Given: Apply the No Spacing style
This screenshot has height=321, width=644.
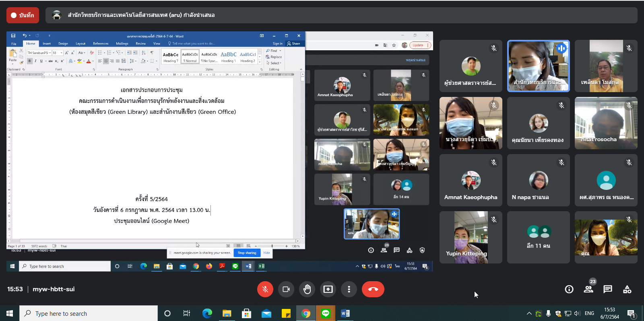Looking at the screenshot, I should pyautogui.click(x=209, y=57).
